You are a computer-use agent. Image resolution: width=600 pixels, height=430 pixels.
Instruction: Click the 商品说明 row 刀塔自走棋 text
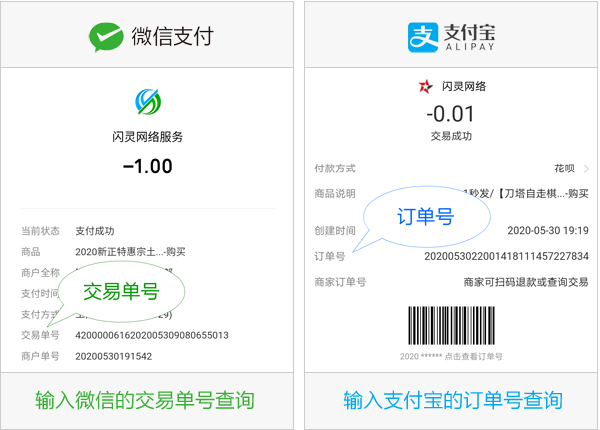(x=526, y=194)
